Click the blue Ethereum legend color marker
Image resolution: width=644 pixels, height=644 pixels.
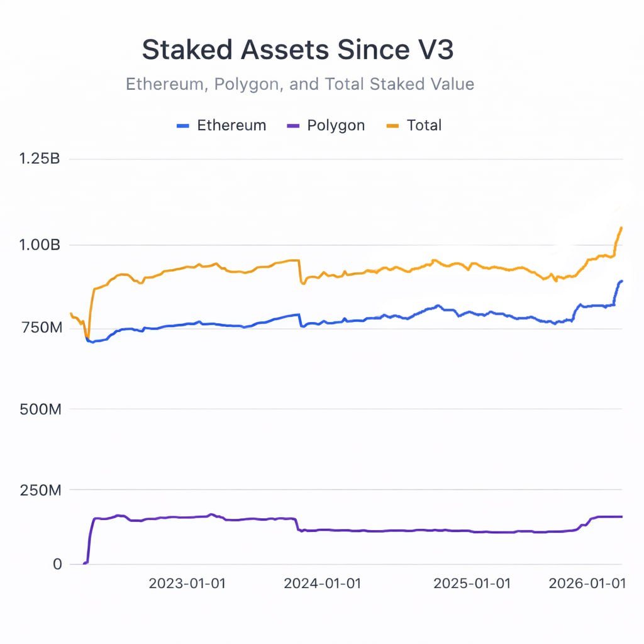183,126
